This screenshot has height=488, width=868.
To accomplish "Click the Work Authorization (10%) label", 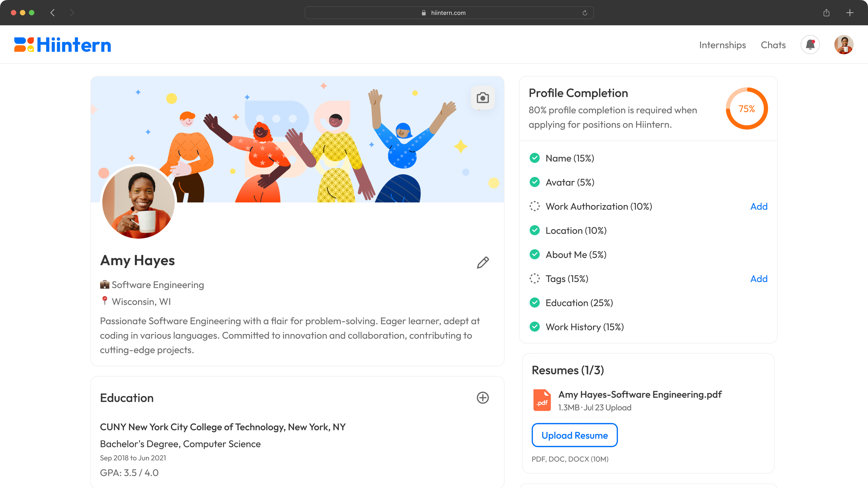I will point(599,206).
